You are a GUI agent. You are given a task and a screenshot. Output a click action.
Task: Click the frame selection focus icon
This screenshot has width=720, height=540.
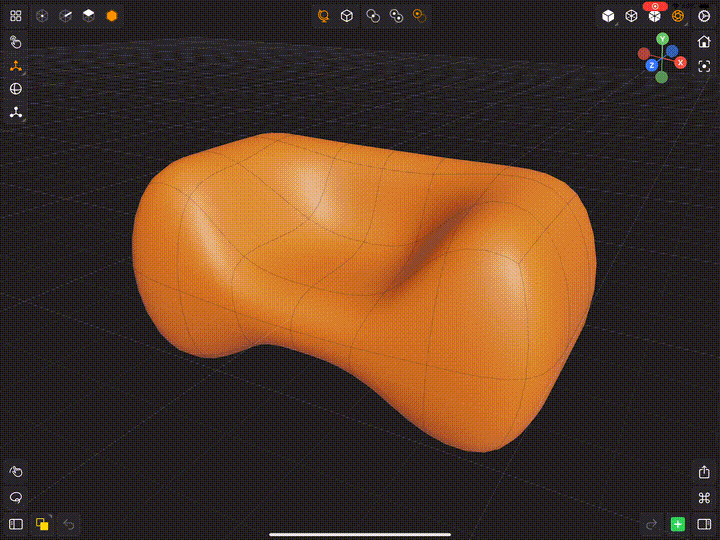704,66
